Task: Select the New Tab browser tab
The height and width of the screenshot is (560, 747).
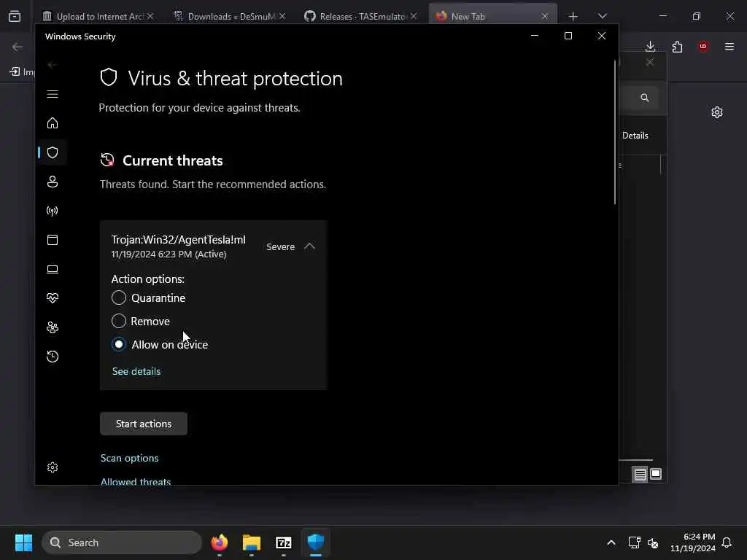Action: pos(468,16)
